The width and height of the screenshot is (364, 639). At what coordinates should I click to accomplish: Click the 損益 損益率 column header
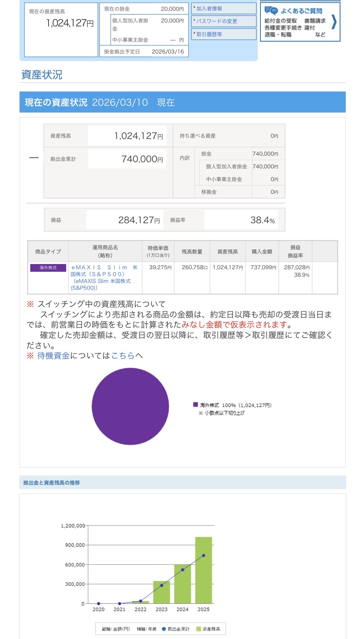[x=295, y=252]
